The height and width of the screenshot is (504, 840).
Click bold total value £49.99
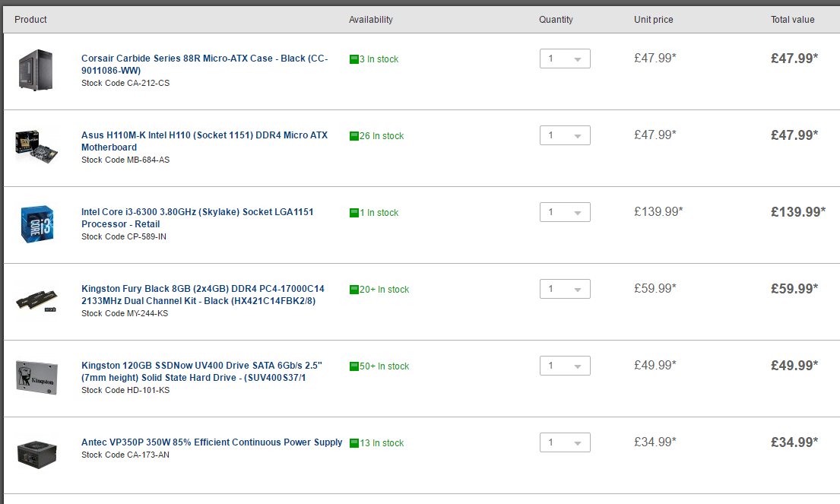point(794,366)
